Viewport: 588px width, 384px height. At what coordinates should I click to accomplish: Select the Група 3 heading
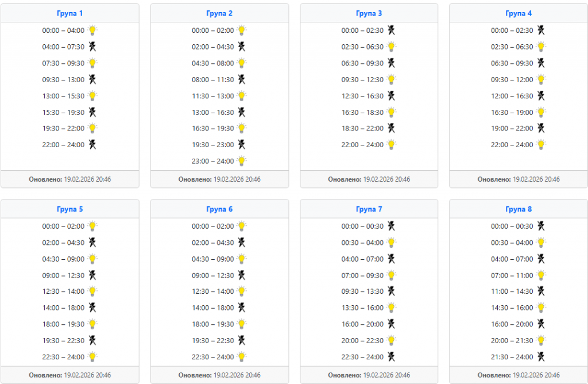[369, 13]
